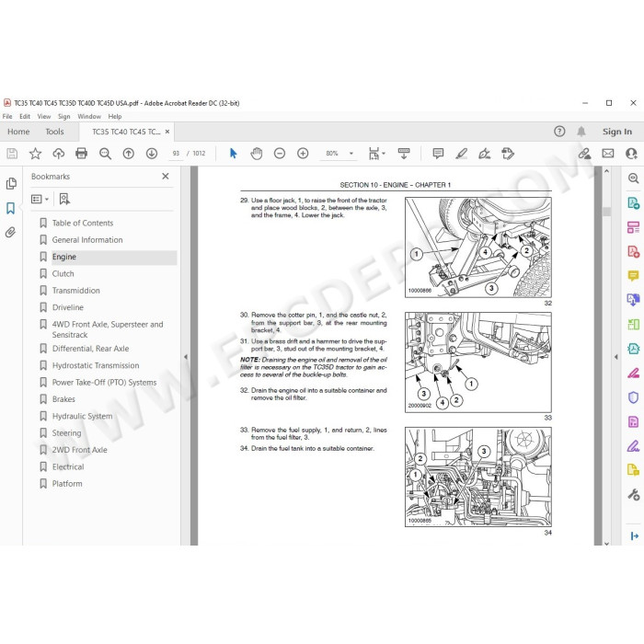Open bookmarks options dropdown
The image size is (644, 644).
coord(40,200)
